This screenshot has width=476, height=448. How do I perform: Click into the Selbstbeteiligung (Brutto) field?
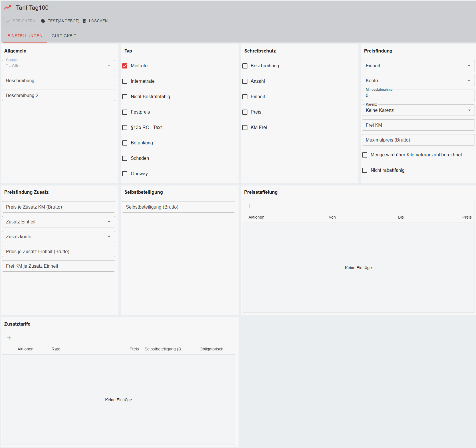click(178, 207)
